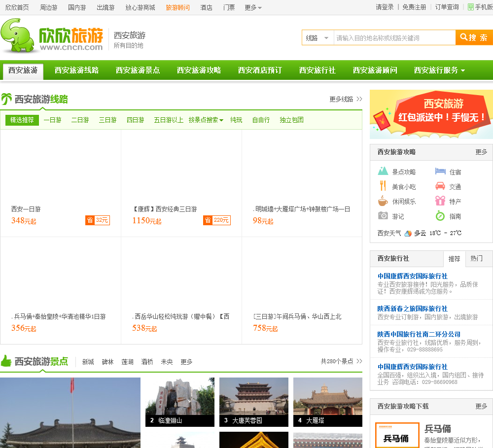Expand the 按景点搜索 filter dropdown
Screen dimensions: 493x448
pos(206,120)
